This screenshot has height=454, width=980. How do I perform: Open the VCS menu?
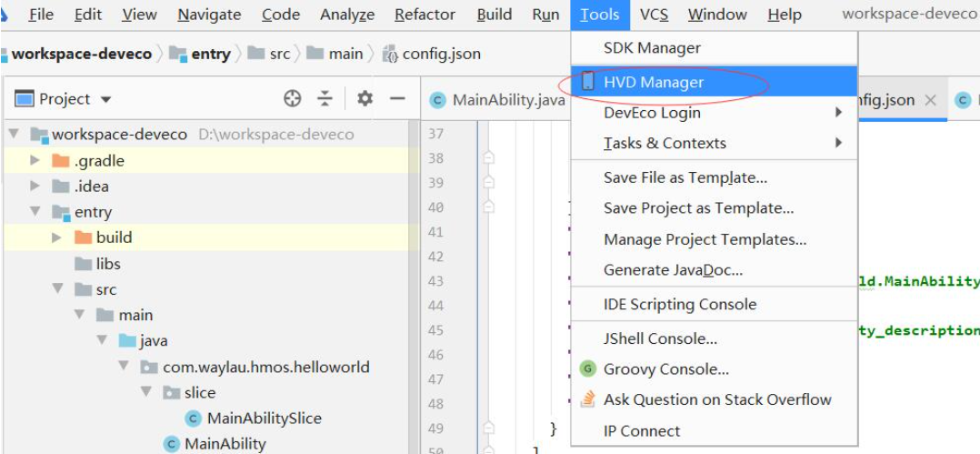point(654,15)
